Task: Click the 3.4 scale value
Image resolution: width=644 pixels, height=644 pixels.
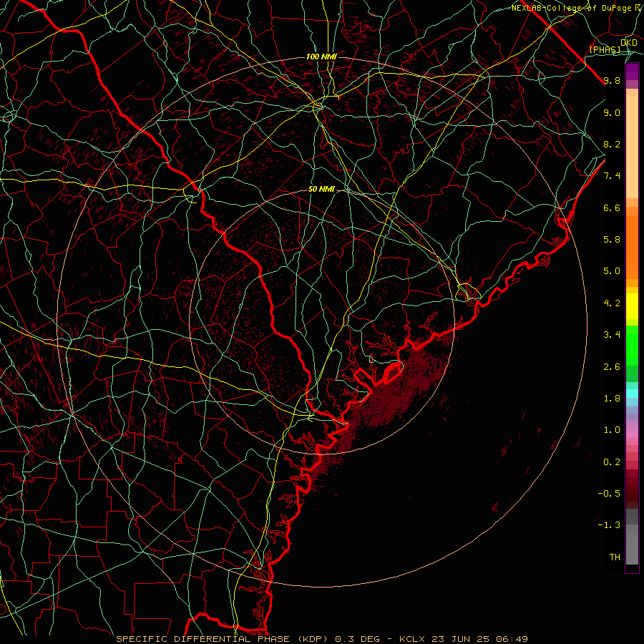Action: [x=612, y=335]
